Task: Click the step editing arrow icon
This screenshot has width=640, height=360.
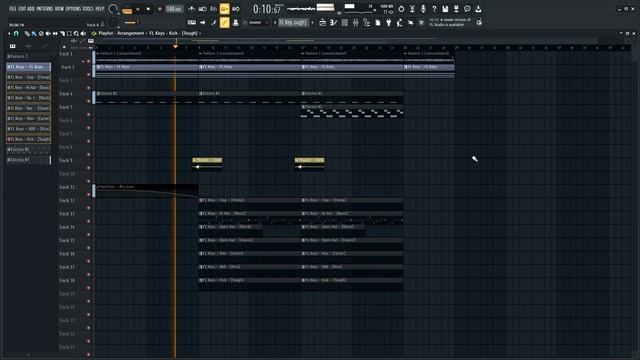Action: pyautogui.click(x=202, y=22)
